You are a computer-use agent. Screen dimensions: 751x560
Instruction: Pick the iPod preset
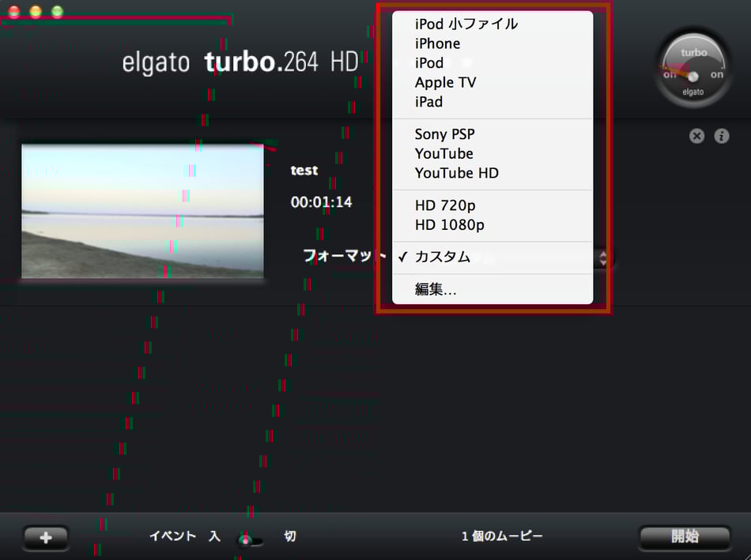pos(492,62)
